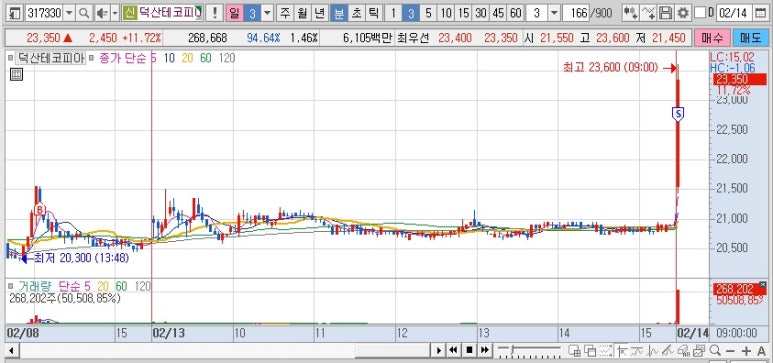Open the minute interval dropdown showing 3
This screenshot has width=773, height=363.
555,13
